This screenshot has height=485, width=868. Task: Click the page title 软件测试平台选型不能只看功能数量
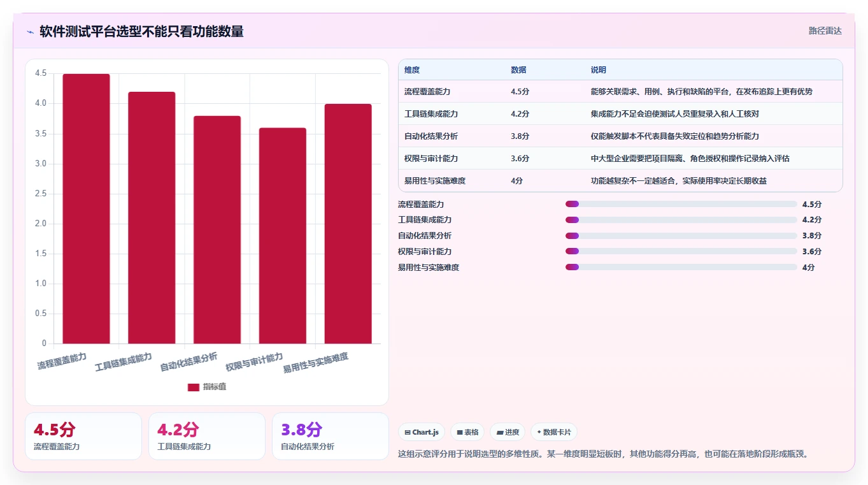pos(141,31)
